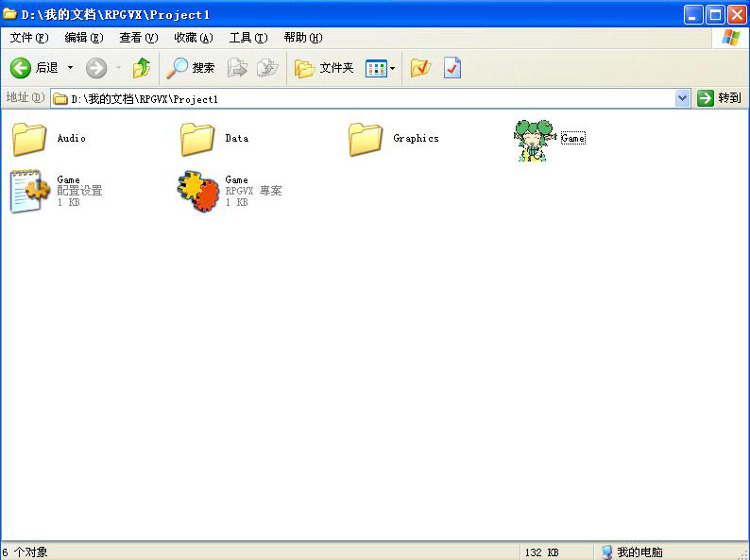Select the Game configuration settings file icon

29,191
